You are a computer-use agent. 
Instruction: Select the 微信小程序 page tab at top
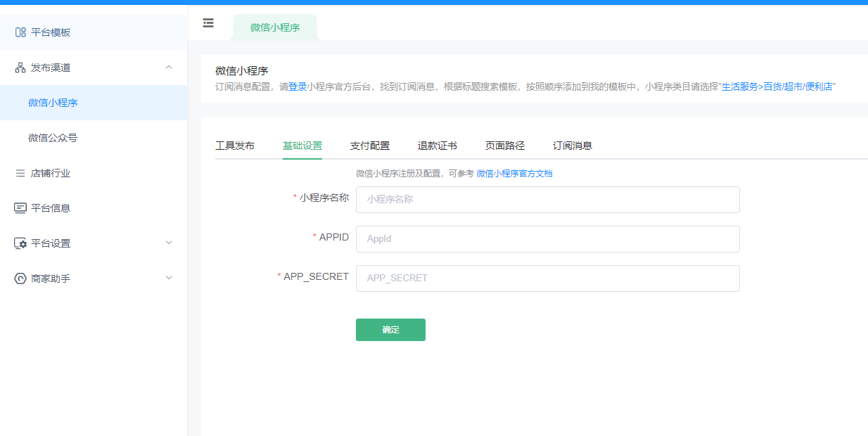pos(275,27)
